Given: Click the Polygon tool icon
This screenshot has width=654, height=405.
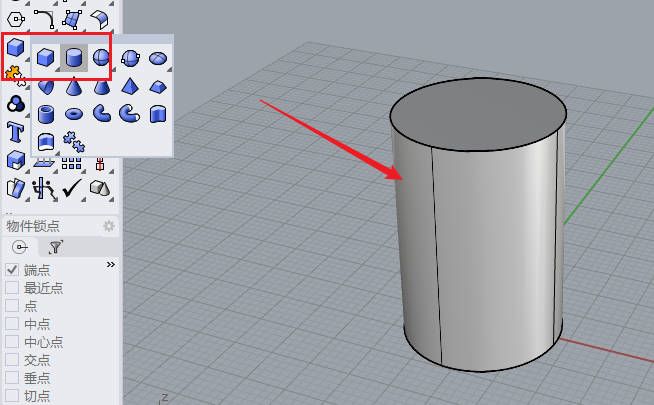Looking at the screenshot, I should coord(16,19).
